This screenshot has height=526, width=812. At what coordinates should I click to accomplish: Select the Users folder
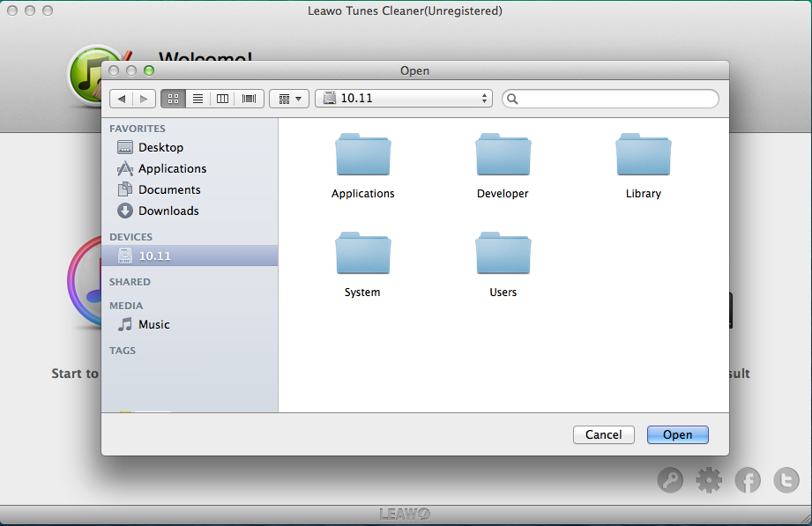[x=503, y=255]
